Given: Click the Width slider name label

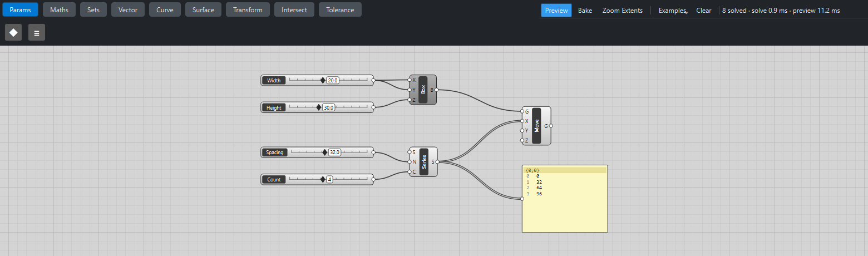Looking at the screenshot, I should pos(274,80).
